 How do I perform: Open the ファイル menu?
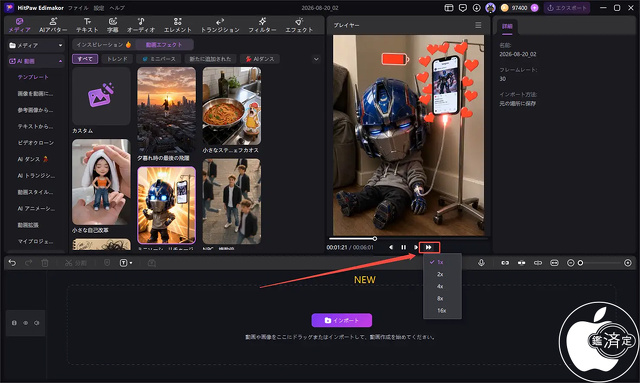[78, 8]
